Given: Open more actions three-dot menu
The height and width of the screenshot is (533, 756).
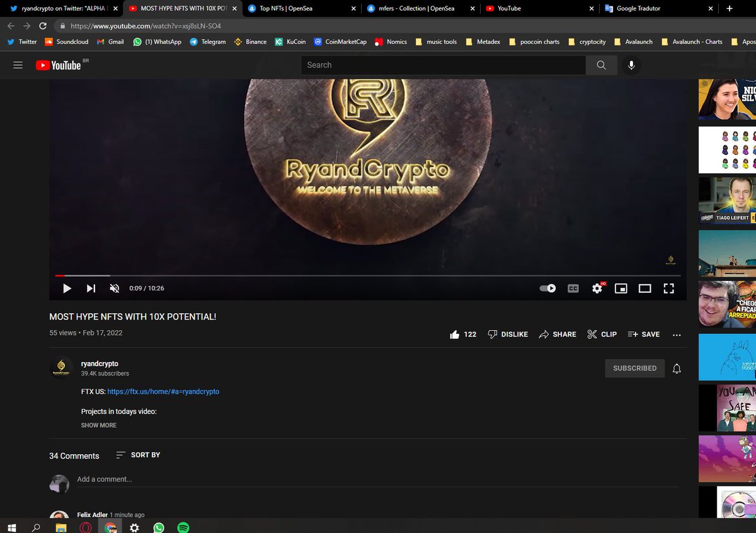Looking at the screenshot, I should (677, 335).
